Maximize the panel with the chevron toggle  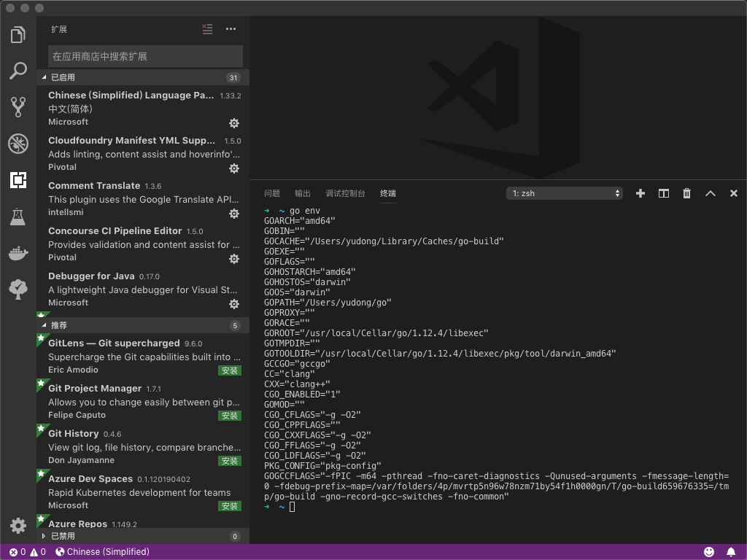[710, 193]
